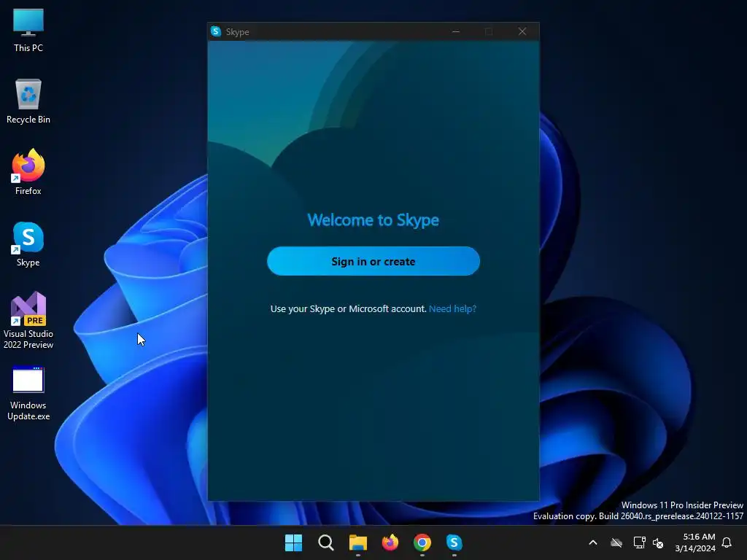Open the clock showing 5:16 AM

pyautogui.click(x=695, y=542)
